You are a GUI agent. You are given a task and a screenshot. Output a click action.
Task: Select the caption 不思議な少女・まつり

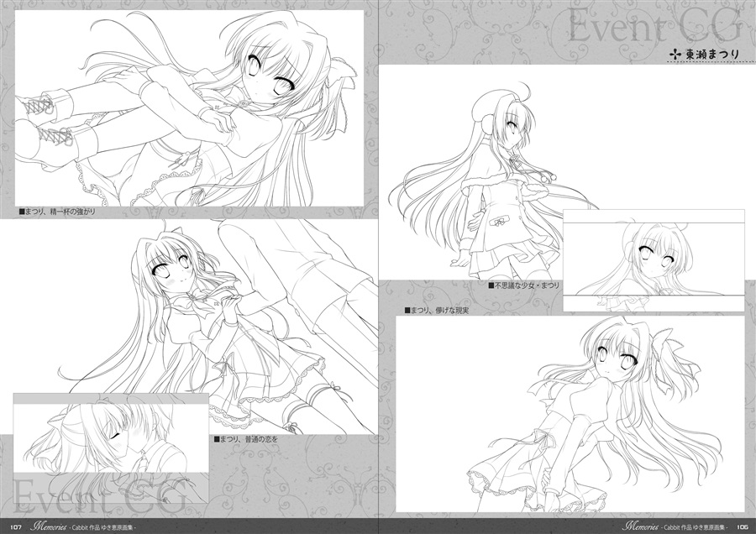pos(523,285)
